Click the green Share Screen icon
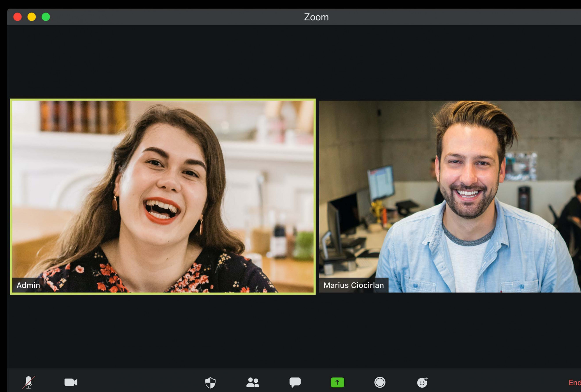The image size is (581, 392). click(337, 382)
